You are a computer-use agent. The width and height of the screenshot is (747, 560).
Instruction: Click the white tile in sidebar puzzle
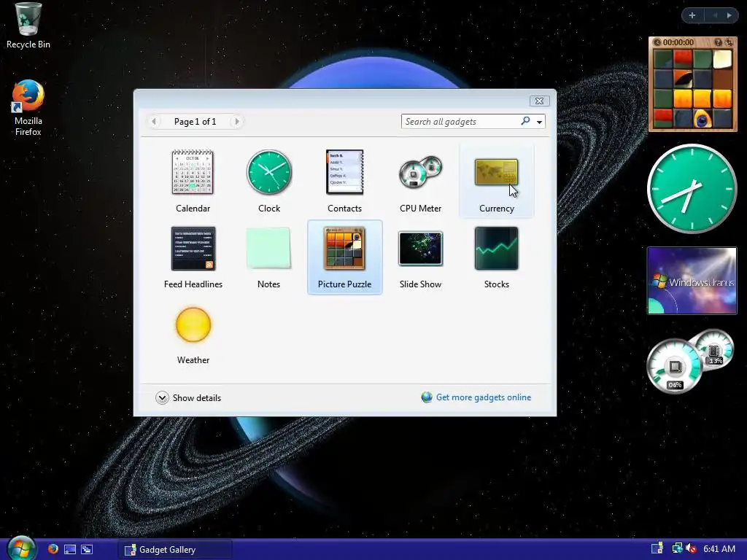coord(722,59)
